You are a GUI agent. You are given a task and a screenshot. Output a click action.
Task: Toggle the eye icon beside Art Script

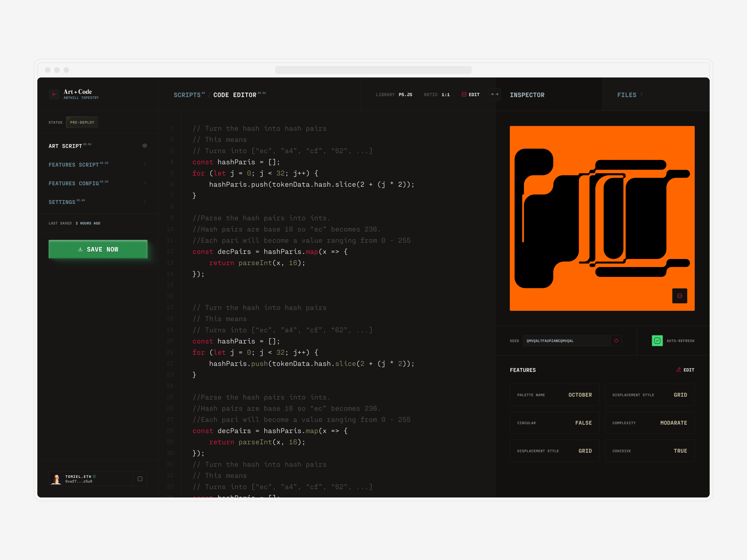(x=144, y=146)
